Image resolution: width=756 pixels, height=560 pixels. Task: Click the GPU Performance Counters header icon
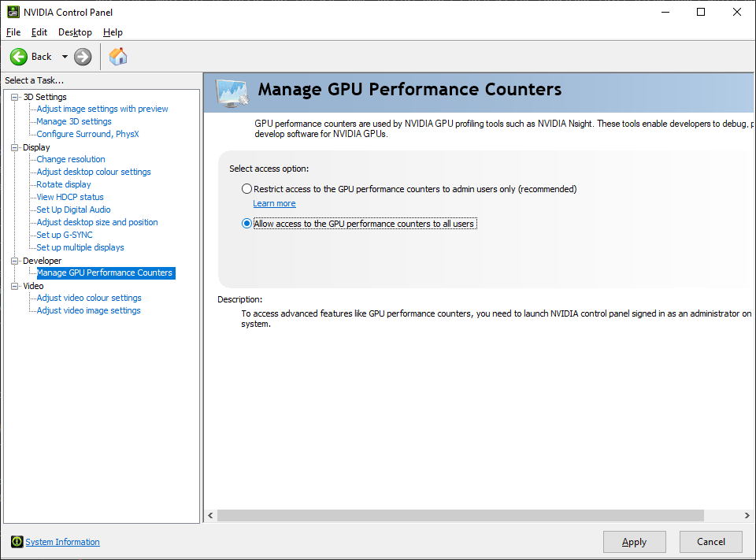tap(232, 93)
